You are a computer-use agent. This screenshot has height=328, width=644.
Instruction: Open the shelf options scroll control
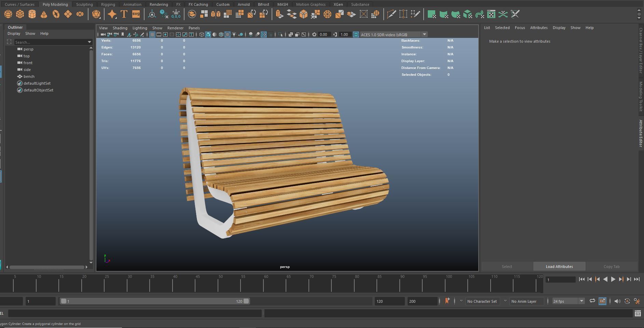[x=639, y=14]
